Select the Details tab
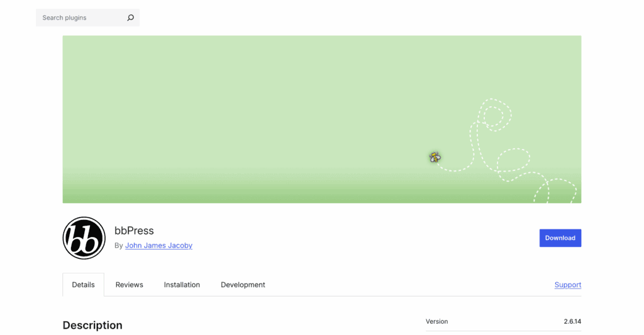This screenshot has height=335, width=644. pos(84,285)
